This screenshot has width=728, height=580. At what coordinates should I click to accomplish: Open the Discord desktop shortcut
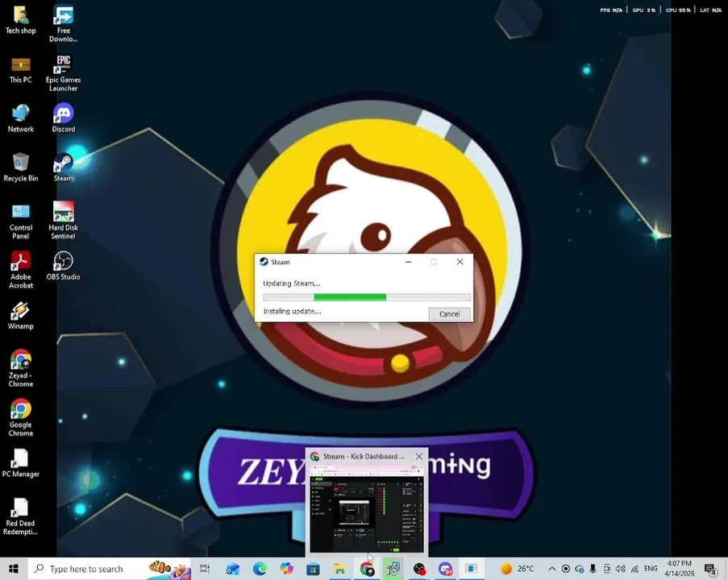coord(64,118)
